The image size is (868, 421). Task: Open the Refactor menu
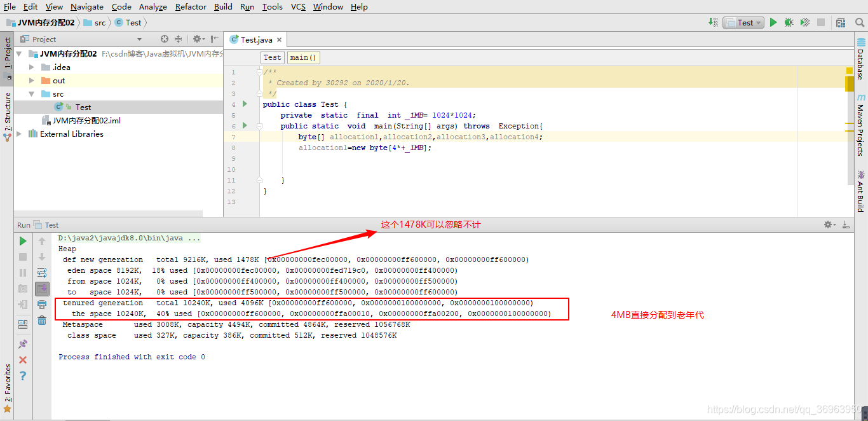(191, 6)
